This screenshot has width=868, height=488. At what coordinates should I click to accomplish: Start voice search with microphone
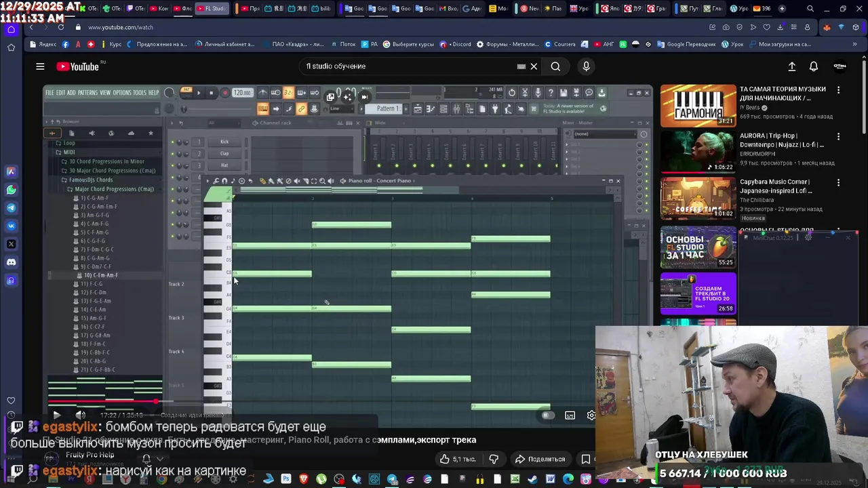click(x=587, y=66)
